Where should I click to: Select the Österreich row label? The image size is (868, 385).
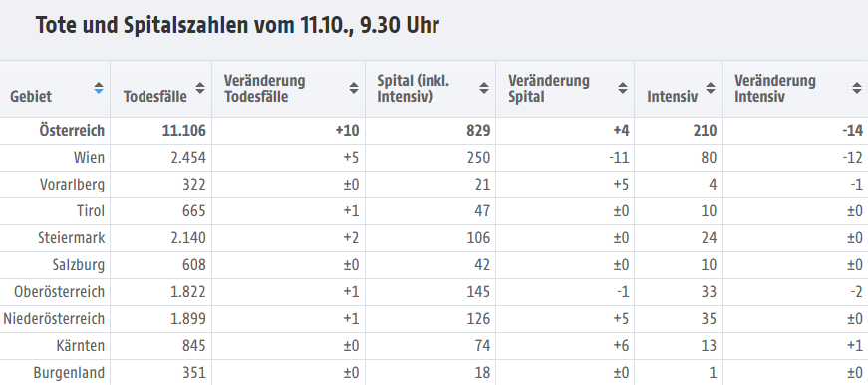pyautogui.click(x=72, y=131)
